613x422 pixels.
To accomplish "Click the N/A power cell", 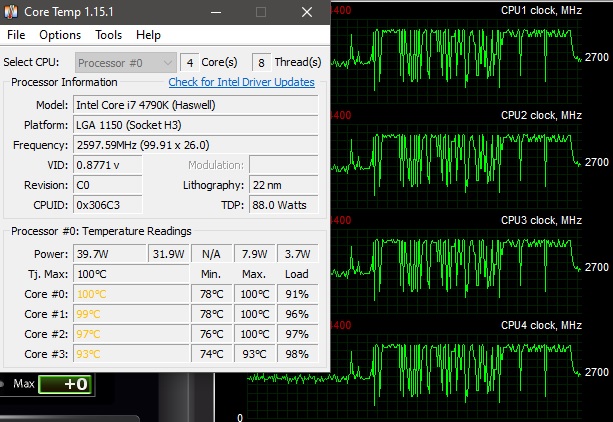I will tap(211, 254).
